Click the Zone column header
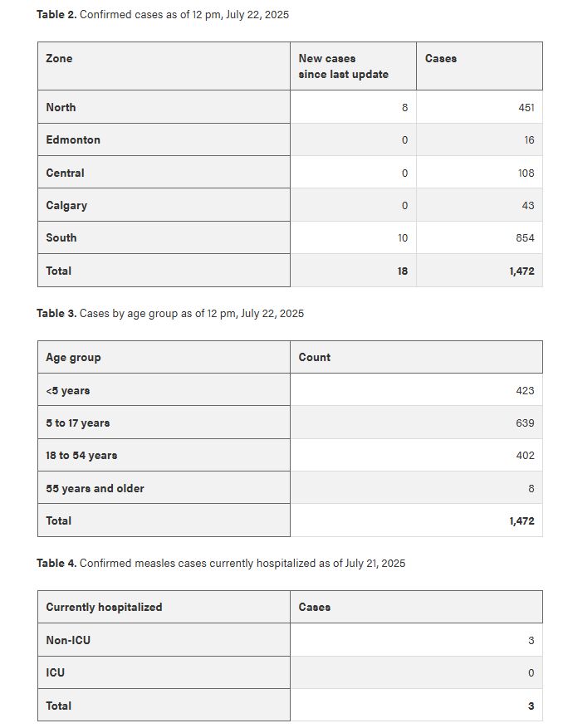Screen dimensions: 568x728 pos(59,59)
